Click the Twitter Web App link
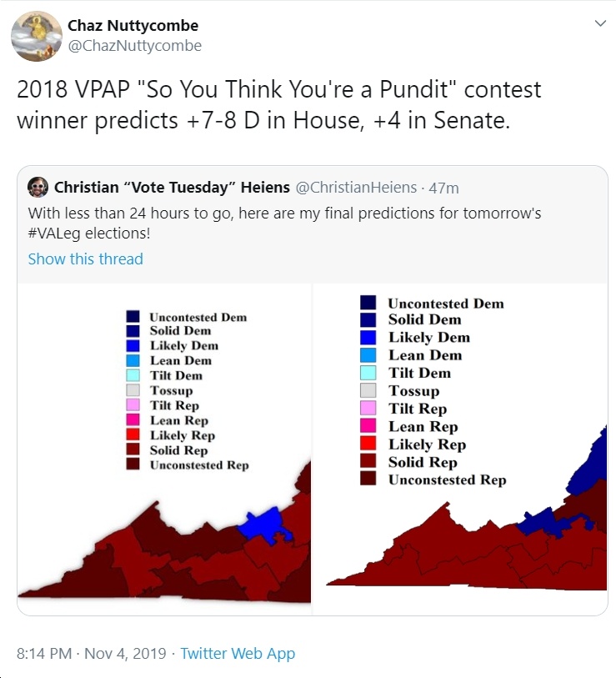Image resolution: width=616 pixels, height=678 pixels. pyautogui.click(x=238, y=653)
